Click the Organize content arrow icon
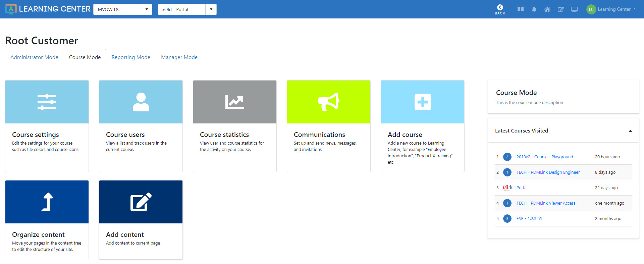This screenshot has width=644, height=264. tap(47, 202)
